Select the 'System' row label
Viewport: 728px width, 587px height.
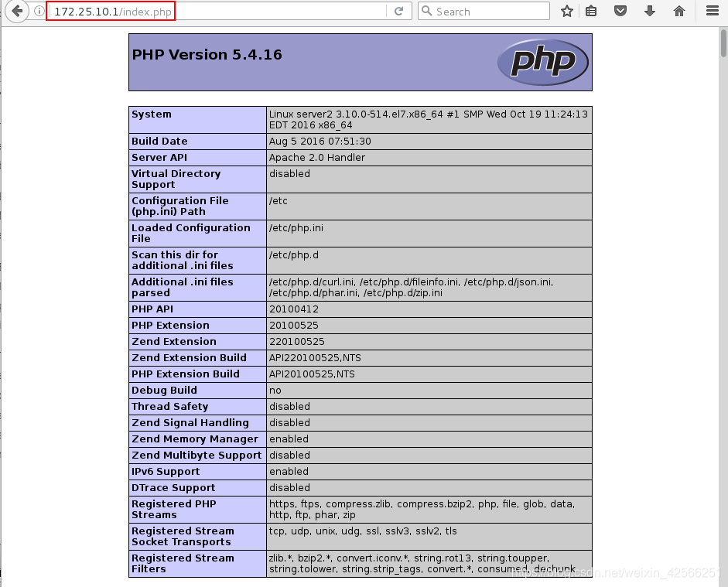click(152, 114)
